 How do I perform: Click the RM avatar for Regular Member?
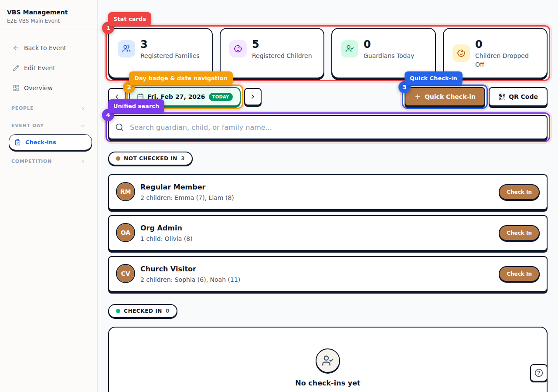tap(125, 192)
